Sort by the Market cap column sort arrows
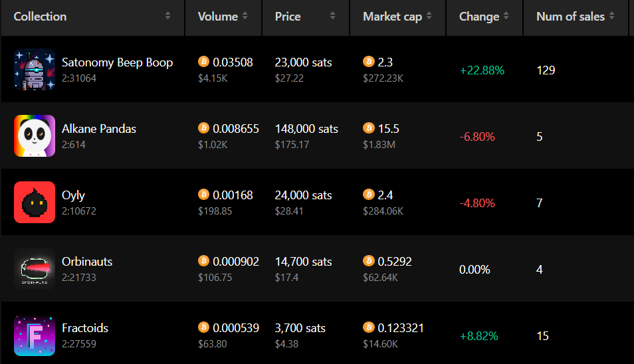634x364 pixels. [x=429, y=16]
